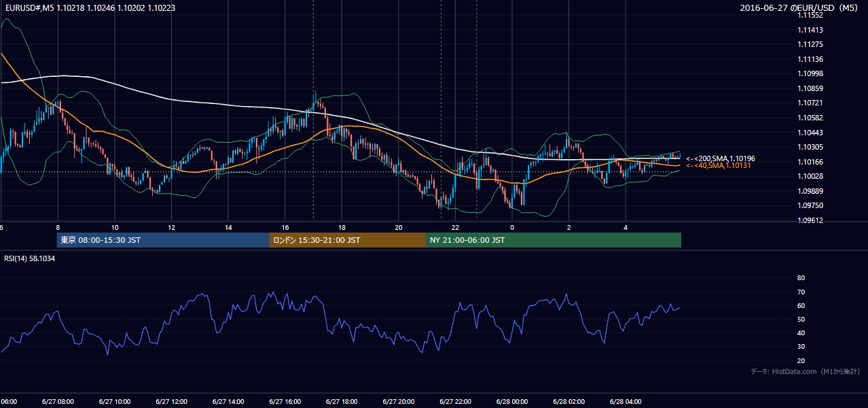
Task: Click the 6/28 00:00 date label
Action: tap(512, 401)
